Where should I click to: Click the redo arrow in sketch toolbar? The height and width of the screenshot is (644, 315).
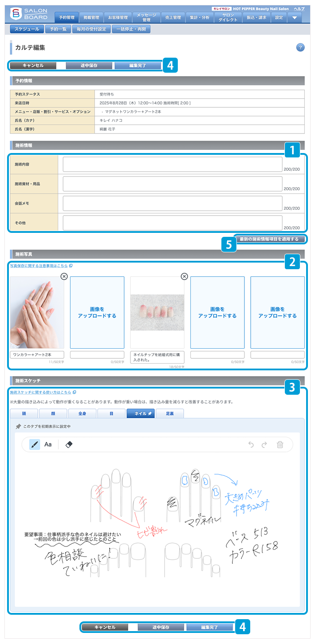click(265, 444)
